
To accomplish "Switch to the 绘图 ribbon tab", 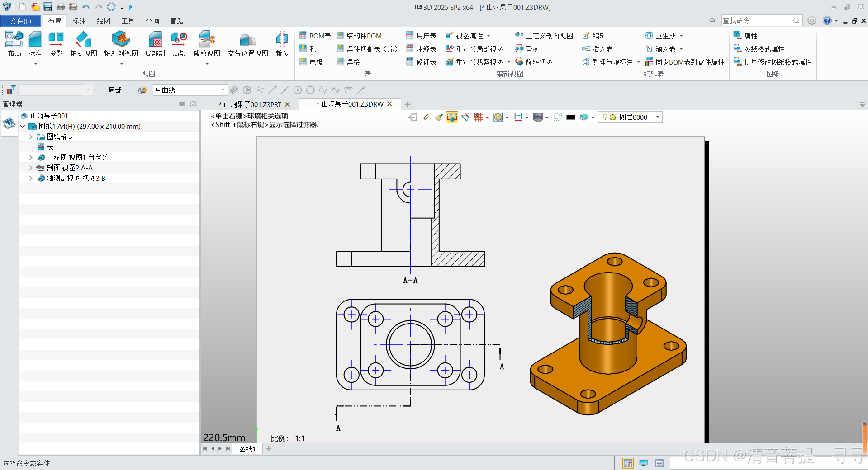I will [x=104, y=21].
